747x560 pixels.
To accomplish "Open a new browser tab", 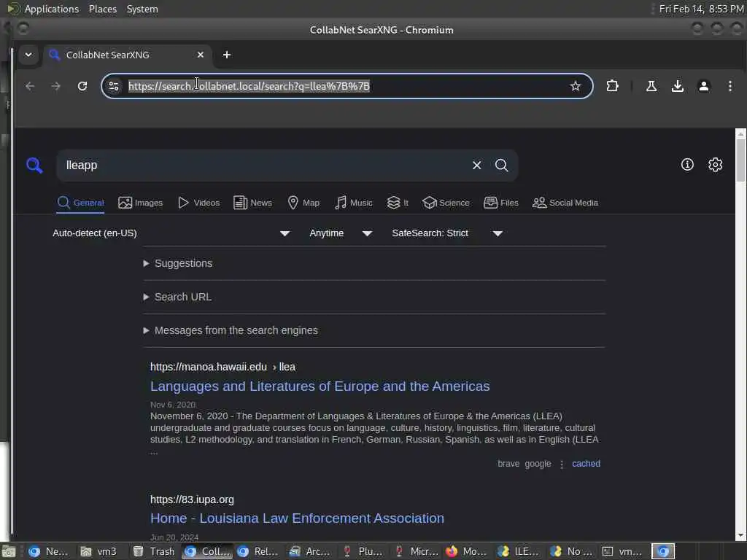I will coord(227,55).
